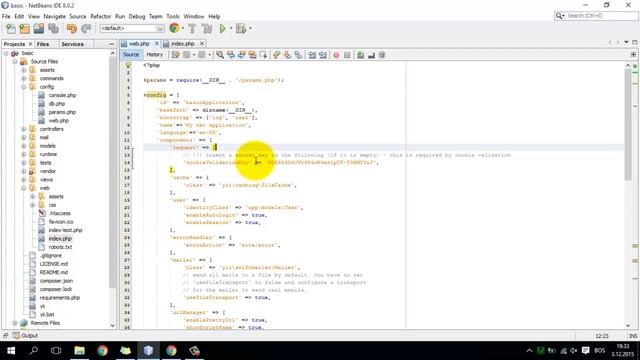640x360 pixels.
Task: Toggle Rectangular Selection in editor toolbar
Action: 263,55
